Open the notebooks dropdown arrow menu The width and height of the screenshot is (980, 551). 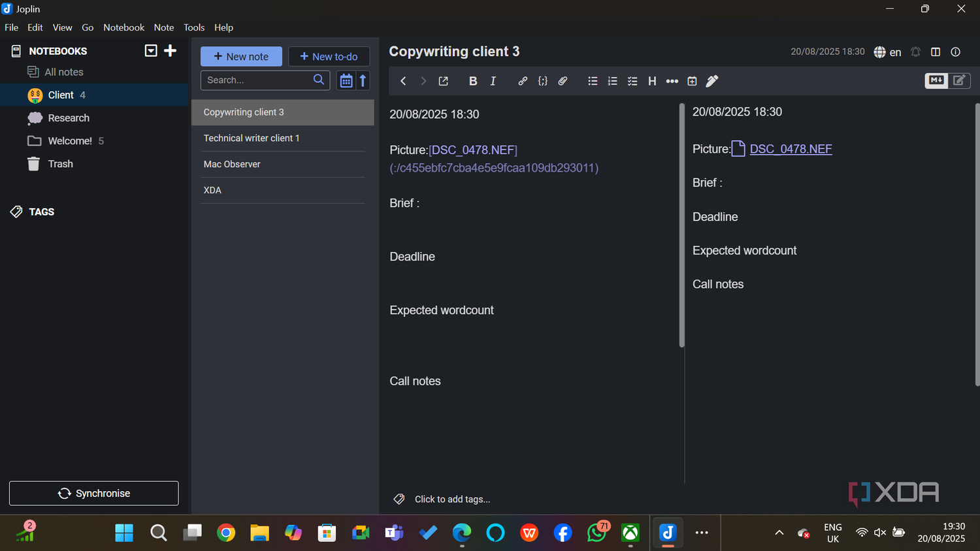pos(151,50)
